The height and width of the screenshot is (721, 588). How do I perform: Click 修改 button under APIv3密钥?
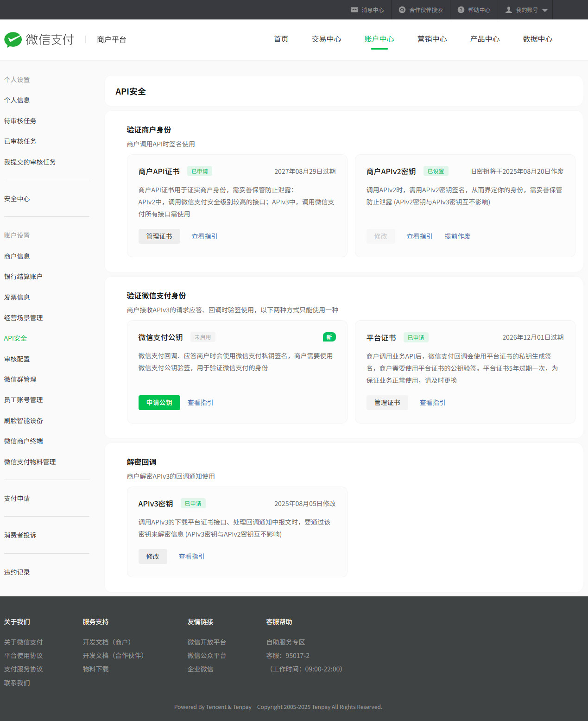(x=153, y=557)
